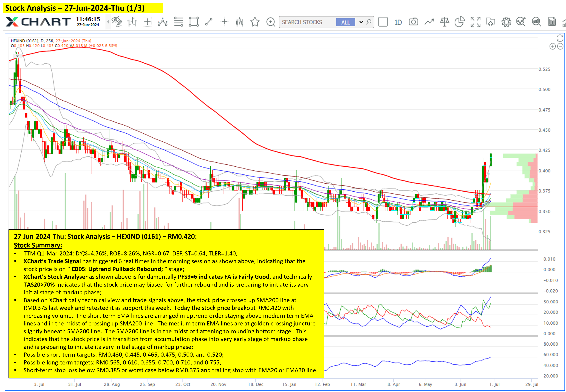Open chart settings gear icon
566x392 pixels.
click(506, 22)
